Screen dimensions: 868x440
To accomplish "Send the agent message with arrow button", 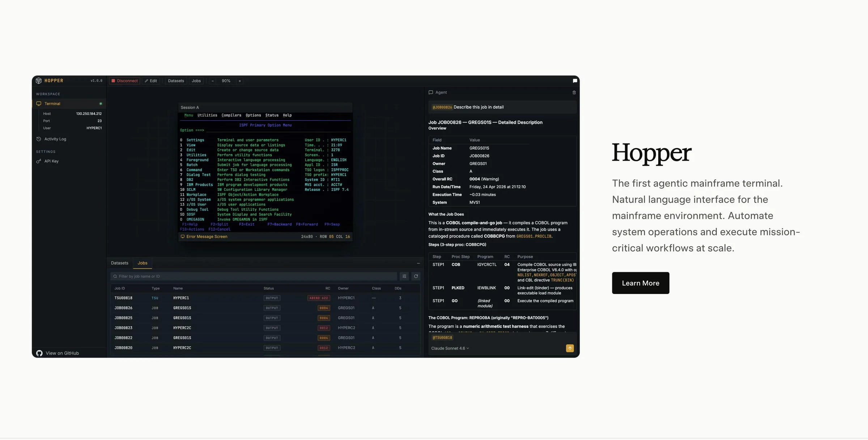I will [x=570, y=348].
